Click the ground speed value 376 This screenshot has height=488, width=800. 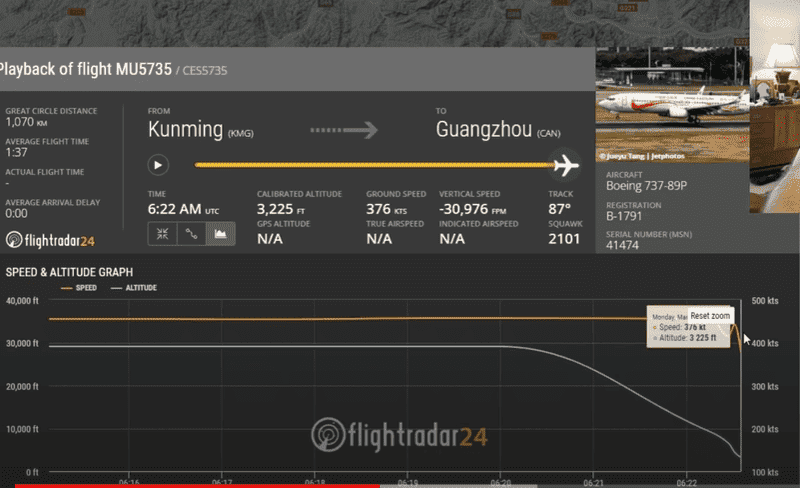click(x=378, y=209)
